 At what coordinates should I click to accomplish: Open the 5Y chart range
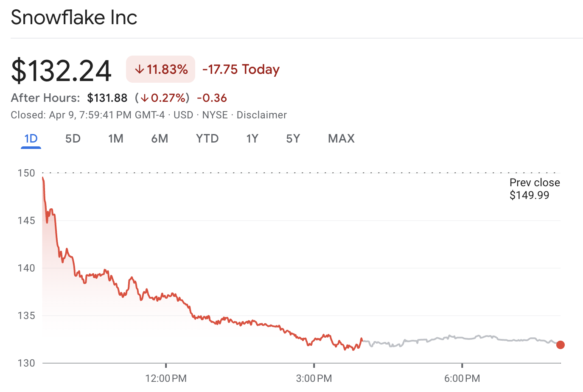click(293, 139)
